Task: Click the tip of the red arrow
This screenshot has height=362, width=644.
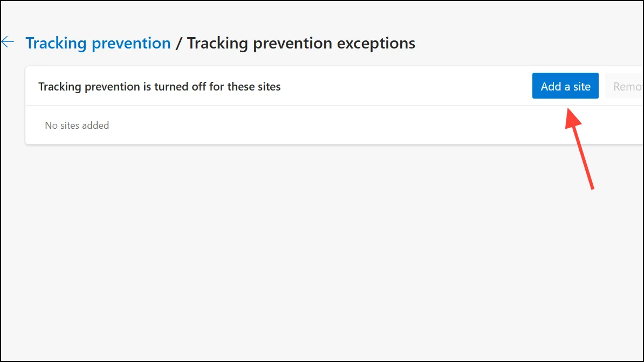Action: pyautogui.click(x=568, y=110)
